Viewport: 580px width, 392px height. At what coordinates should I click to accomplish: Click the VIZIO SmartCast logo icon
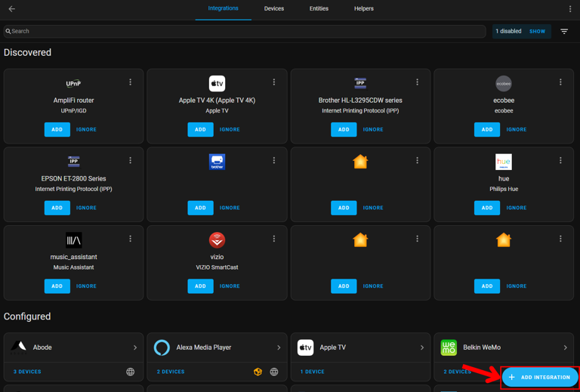point(217,240)
